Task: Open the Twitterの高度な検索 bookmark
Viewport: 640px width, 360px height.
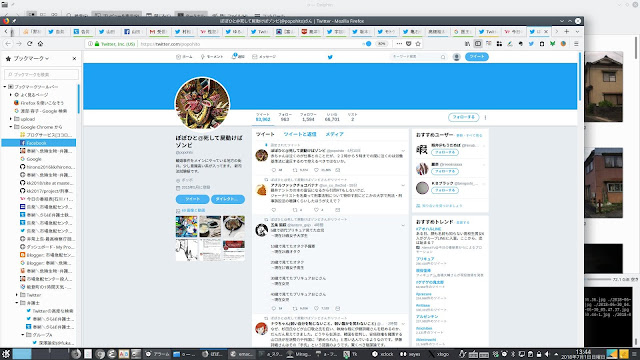Action: [53, 311]
